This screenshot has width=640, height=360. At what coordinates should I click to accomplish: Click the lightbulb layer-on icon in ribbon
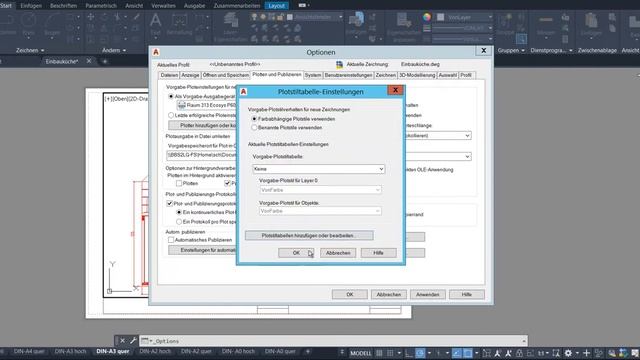[x=254, y=17]
